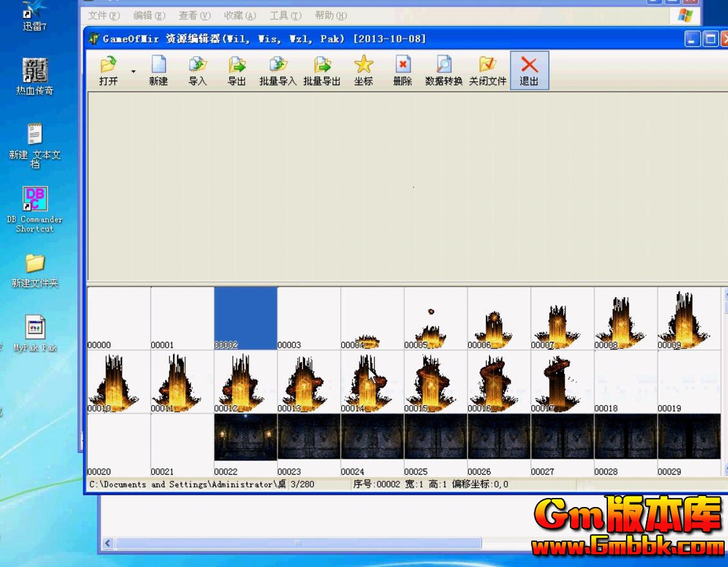The height and width of the screenshot is (567, 728).
Task: Open the 工具(T) menu
Action: (x=285, y=15)
